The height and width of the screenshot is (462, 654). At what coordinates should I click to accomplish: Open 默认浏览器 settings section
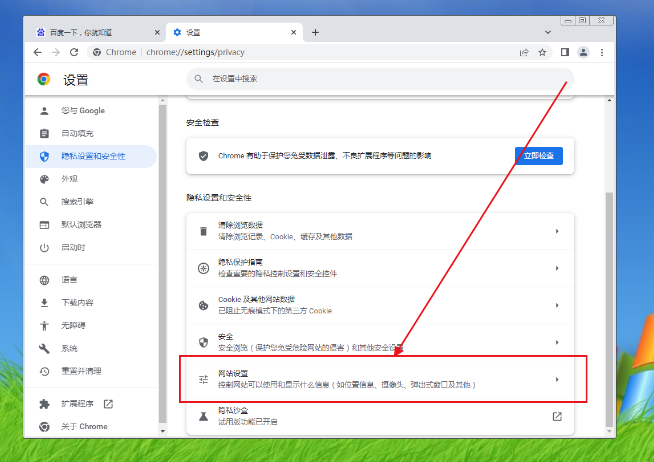pyautogui.click(x=91, y=225)
